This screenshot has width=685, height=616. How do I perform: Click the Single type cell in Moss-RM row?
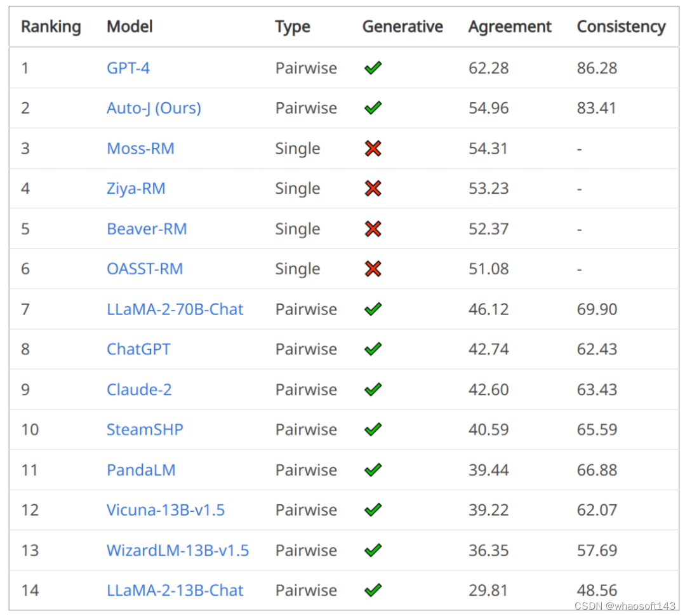(x=298, y=149)
